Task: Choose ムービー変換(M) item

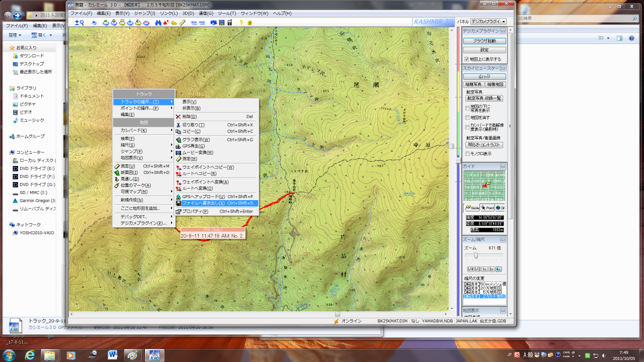Action: coord(216,152)
